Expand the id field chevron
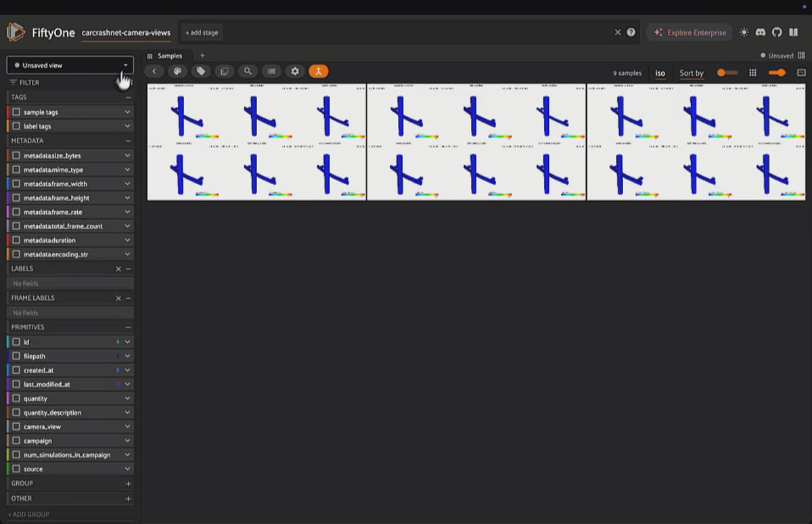 point(127,343)
